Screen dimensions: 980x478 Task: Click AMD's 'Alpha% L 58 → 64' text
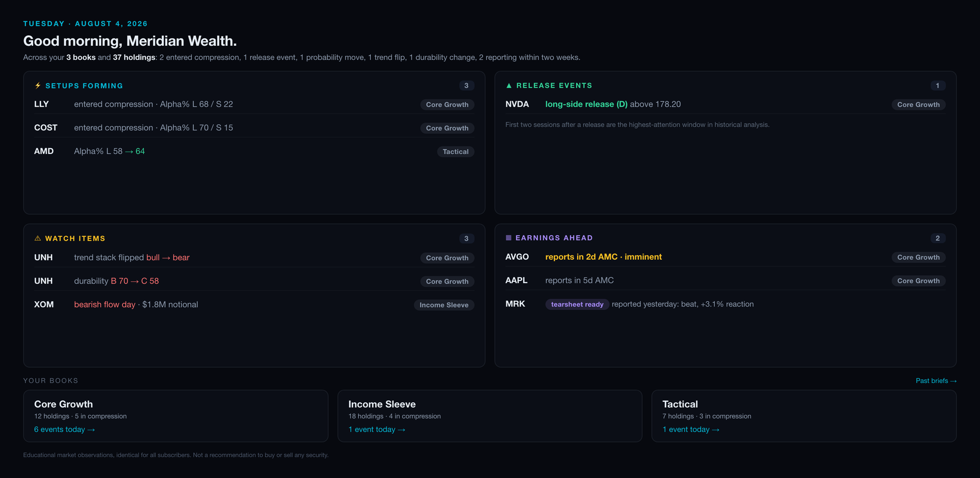(x=109, y=151)
